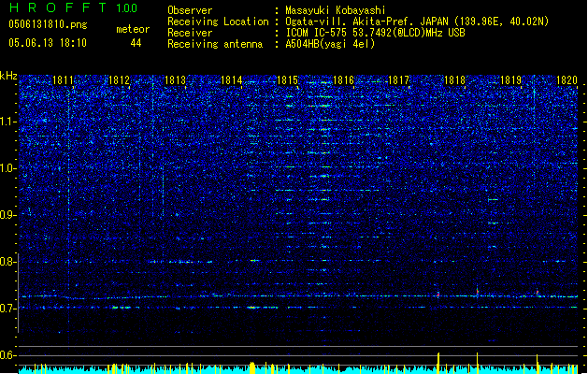Click the 0.6 kHz axis label

coord(7,355)
